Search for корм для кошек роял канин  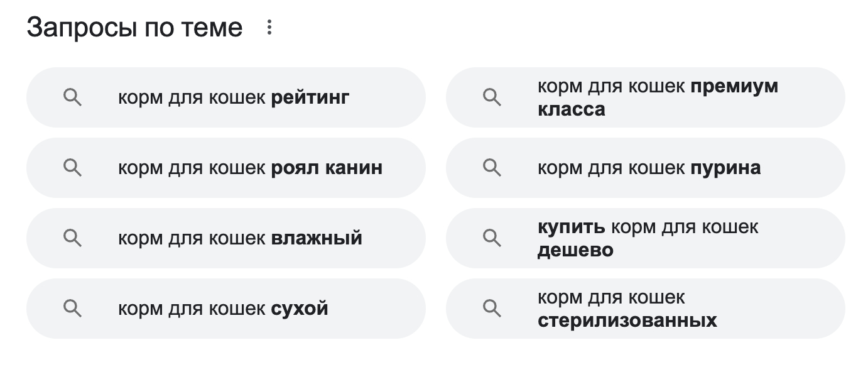point(250,168)
